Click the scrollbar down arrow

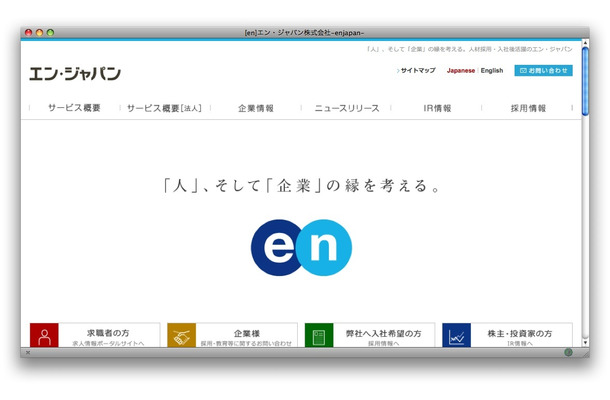[x=585, y=343]
